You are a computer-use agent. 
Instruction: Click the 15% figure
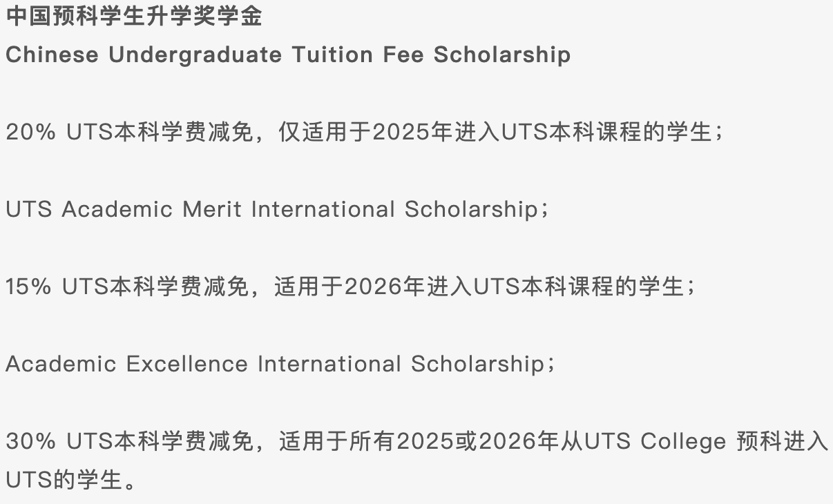point(28,287)
